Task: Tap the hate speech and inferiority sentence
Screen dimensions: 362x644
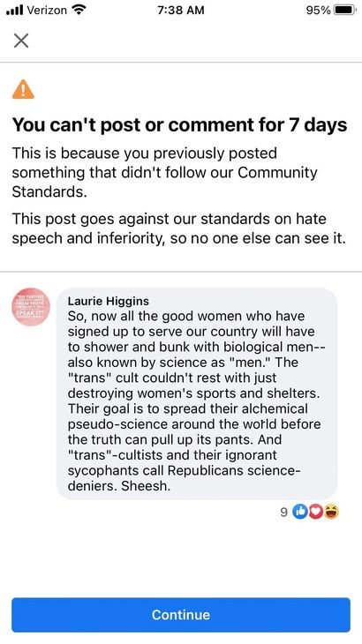Action: [x=178, y=228]
